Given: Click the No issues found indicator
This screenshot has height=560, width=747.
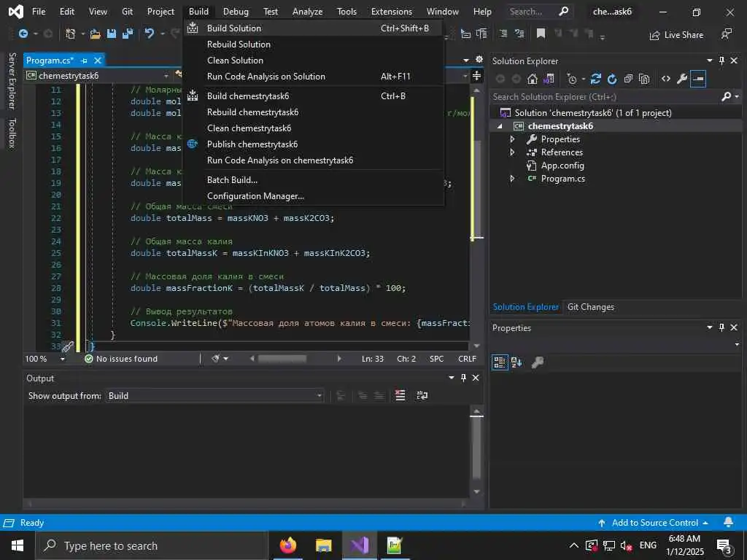Looking at the screenshot, I should [121, 359].
